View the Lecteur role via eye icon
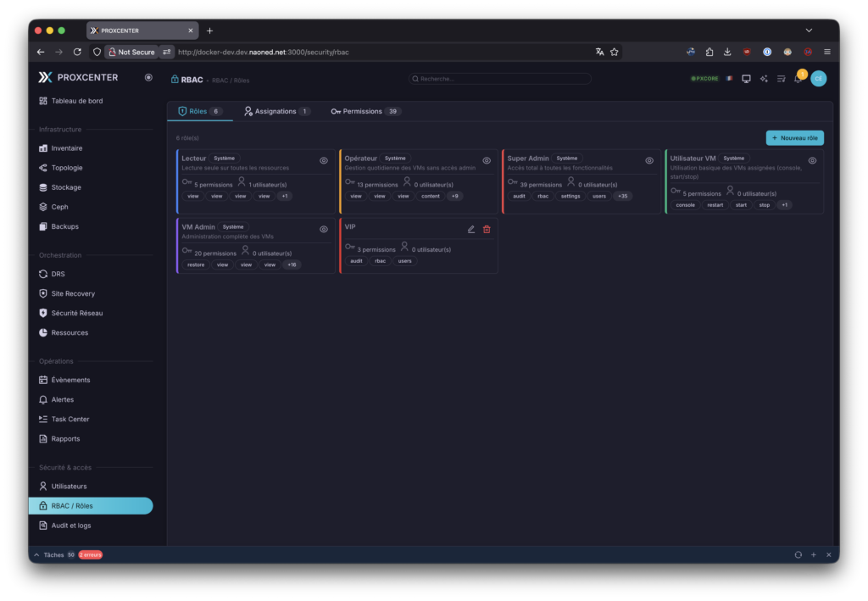 [324, 160]
